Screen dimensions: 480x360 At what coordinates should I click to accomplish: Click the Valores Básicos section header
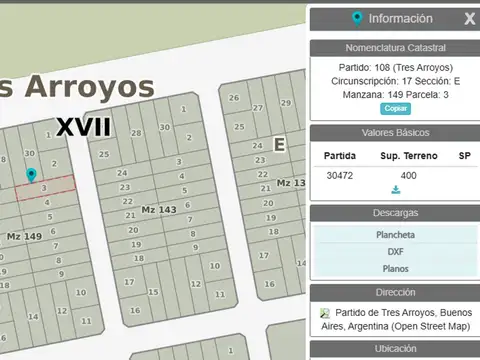tap(395, 133)
